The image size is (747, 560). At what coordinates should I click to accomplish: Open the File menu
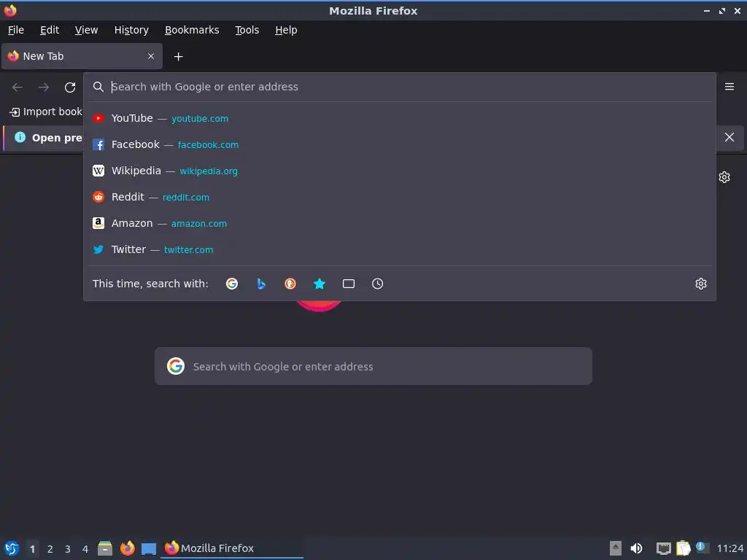[x=16, y=30]
